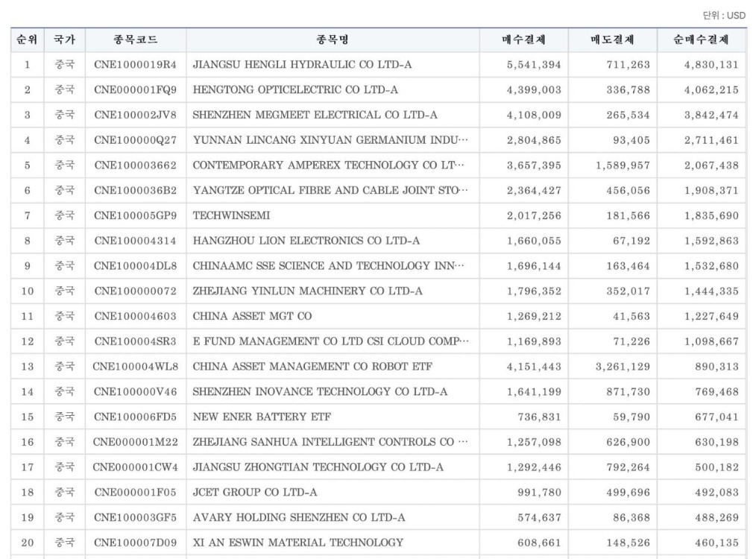Click stock code CNE100004SR3
Image resolution: width=756 pixels, height=559 pixels.
[x=136, y=341]
